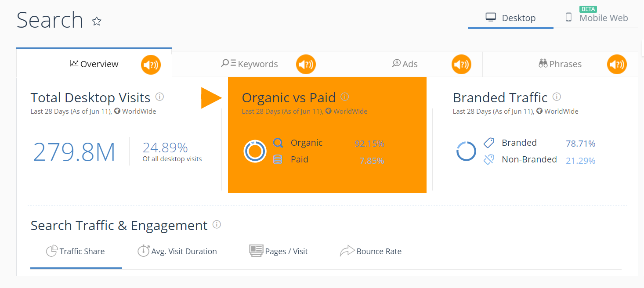
Task: Open the Phrases tab
Action: [x=560, y=64]
